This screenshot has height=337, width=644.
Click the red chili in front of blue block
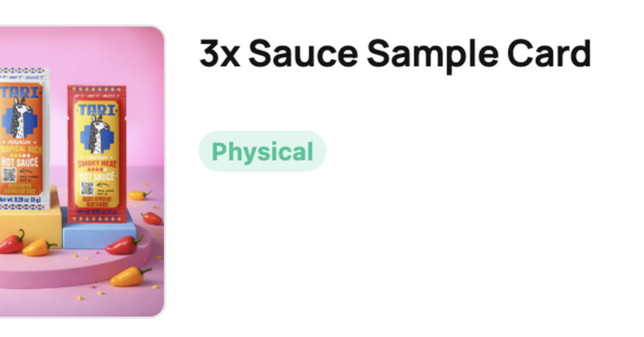tap(124, 246)
